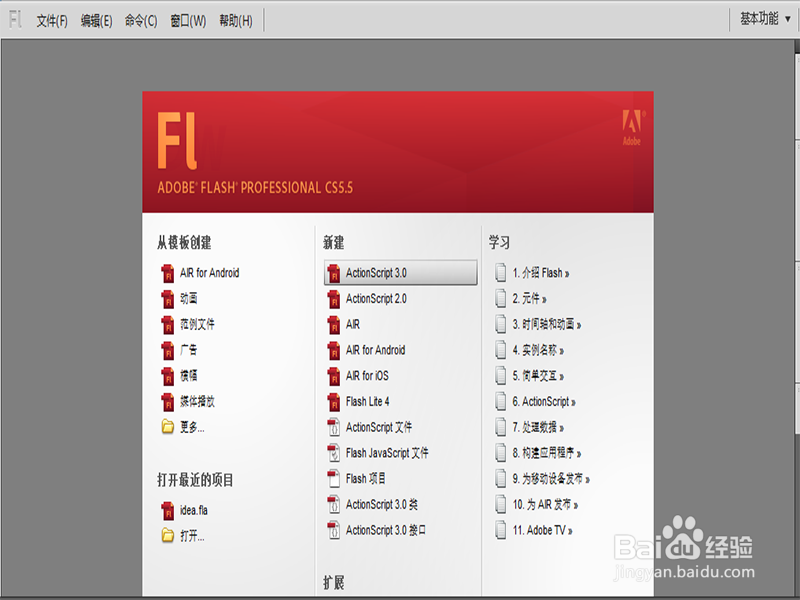Click page icon beside 6. ActionScript
Image resolution: width=800 pixels, height=600 pixels.
[501, 402]
